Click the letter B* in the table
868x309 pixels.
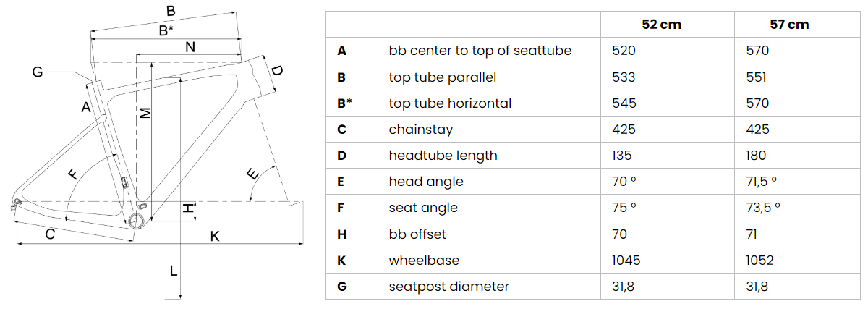(344, 103)
